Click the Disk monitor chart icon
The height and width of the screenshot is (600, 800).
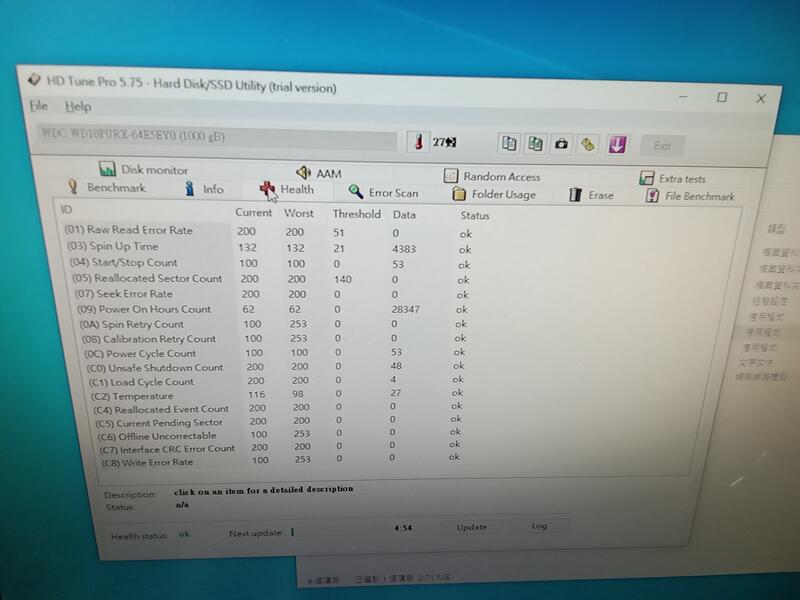[107, 168]
